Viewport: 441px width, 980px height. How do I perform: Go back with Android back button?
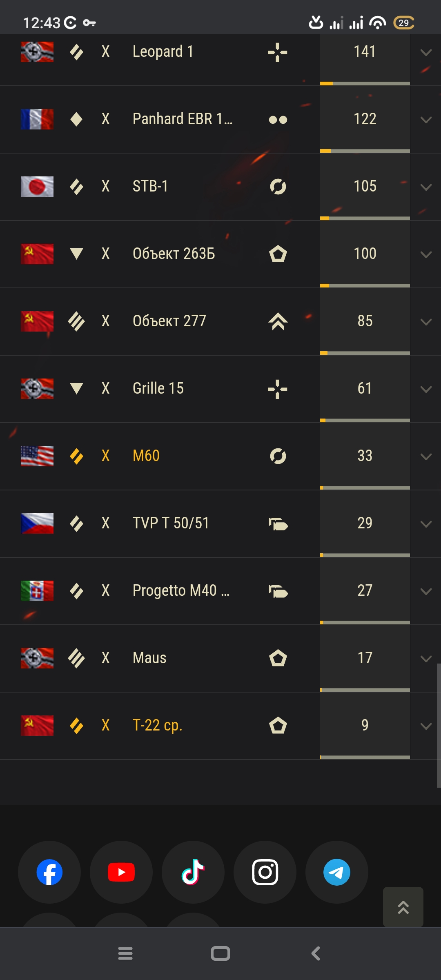click(x=316, y=954)
